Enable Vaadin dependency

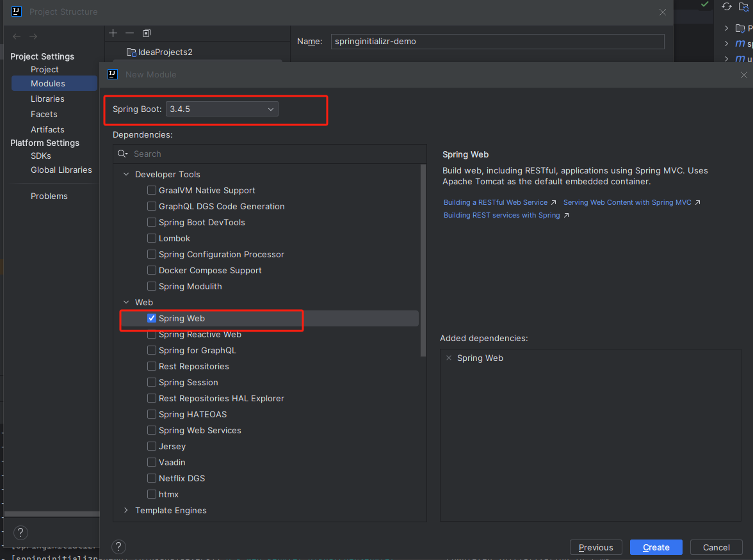click(152, 462)
